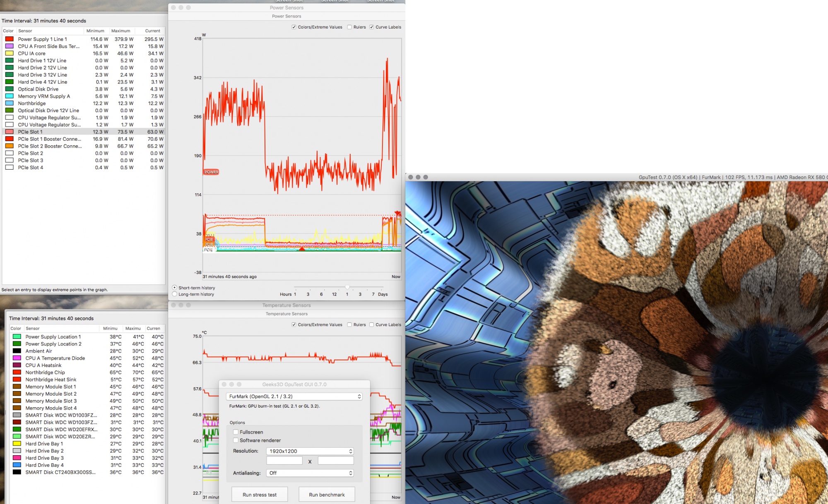This screenshot has height=504, width=828.
Task: Click Optical Disk Drive color swatch
Action: pos(10,89)
